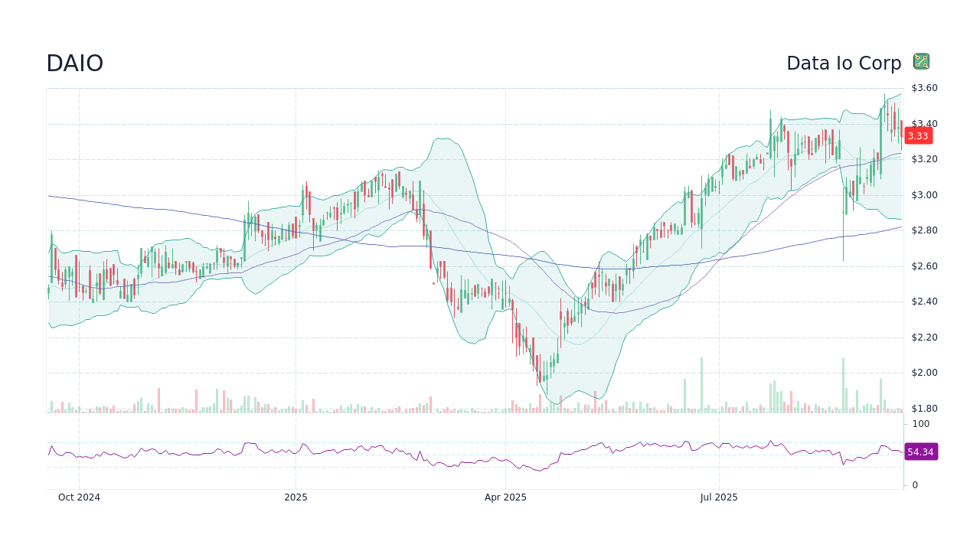Click the $3.20 price axis label
Screen dimensions: 980x551
point(924,159)
